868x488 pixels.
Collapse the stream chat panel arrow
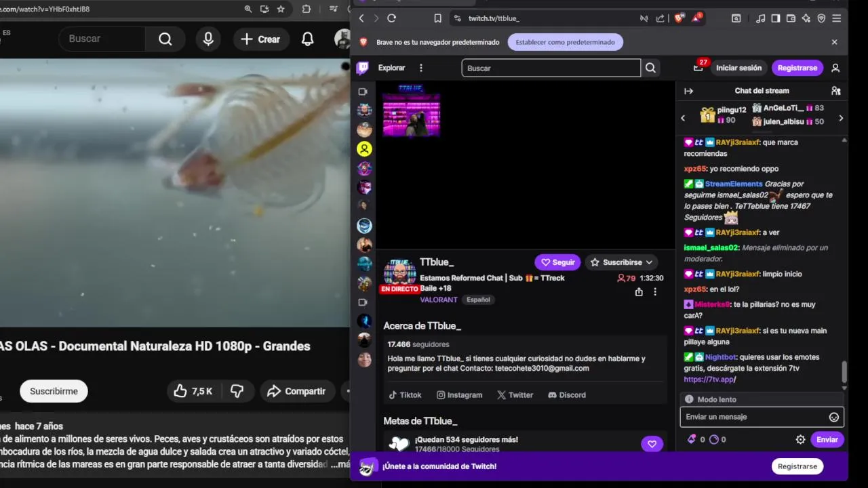(688, 91)
